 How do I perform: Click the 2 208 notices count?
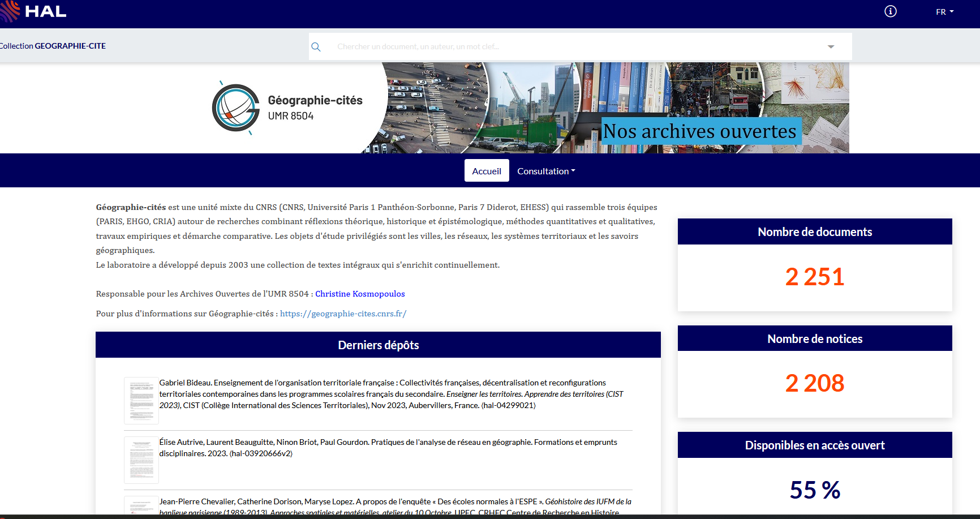point(814,383)
